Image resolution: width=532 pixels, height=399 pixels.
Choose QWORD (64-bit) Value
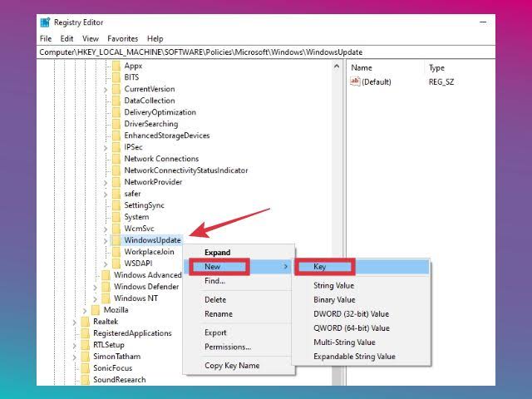click(362, 328)
